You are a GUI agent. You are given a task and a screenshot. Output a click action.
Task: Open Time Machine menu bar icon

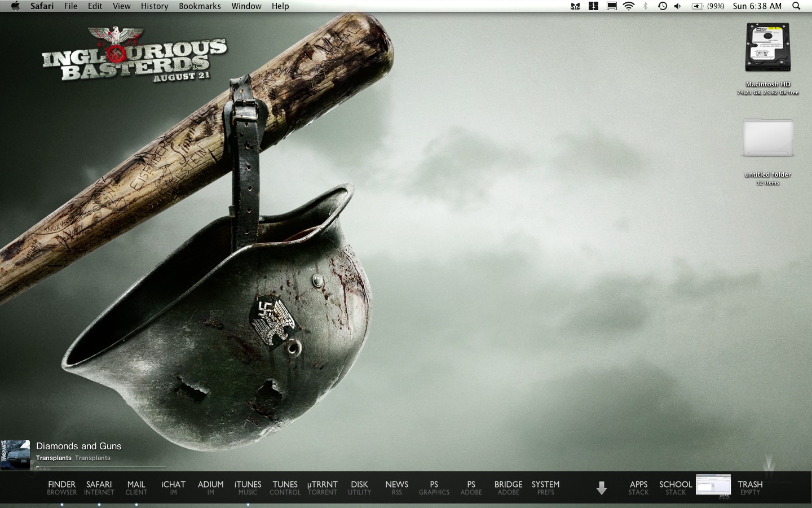point(663,6)
